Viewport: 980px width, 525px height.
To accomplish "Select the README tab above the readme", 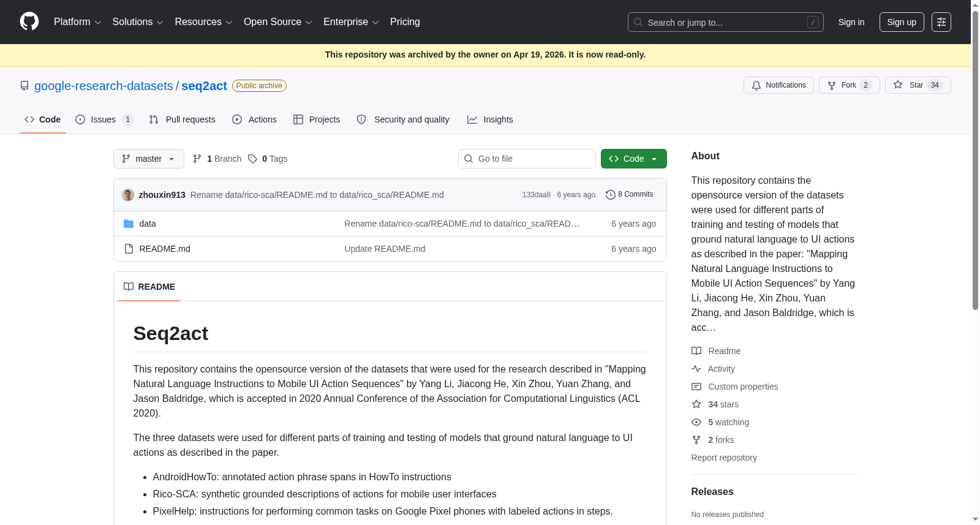I will click(149, 287).
